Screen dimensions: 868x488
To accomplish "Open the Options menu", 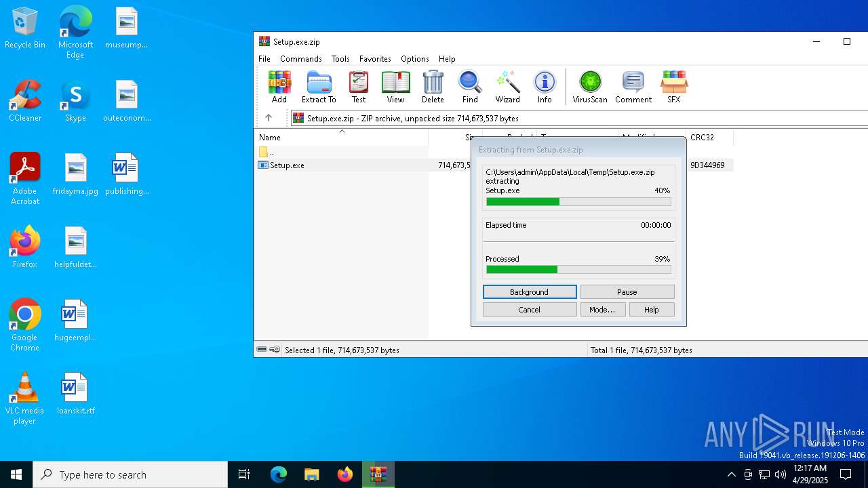I will (x=415, y=59).
